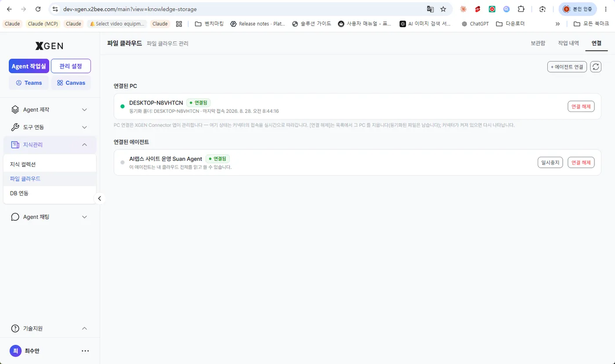Open the ChatGPT bookmark
Image resolution: width=615 pixels, height=364 pixels.
[x=475, y=24]
